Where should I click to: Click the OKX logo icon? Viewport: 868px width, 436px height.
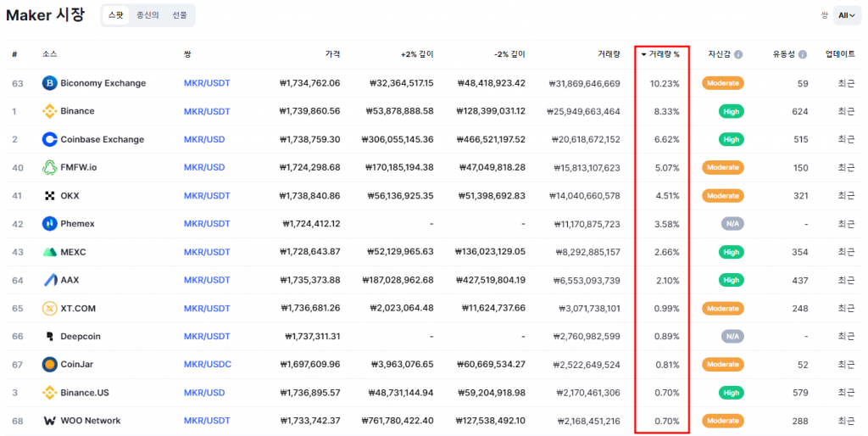click(50, 196)
